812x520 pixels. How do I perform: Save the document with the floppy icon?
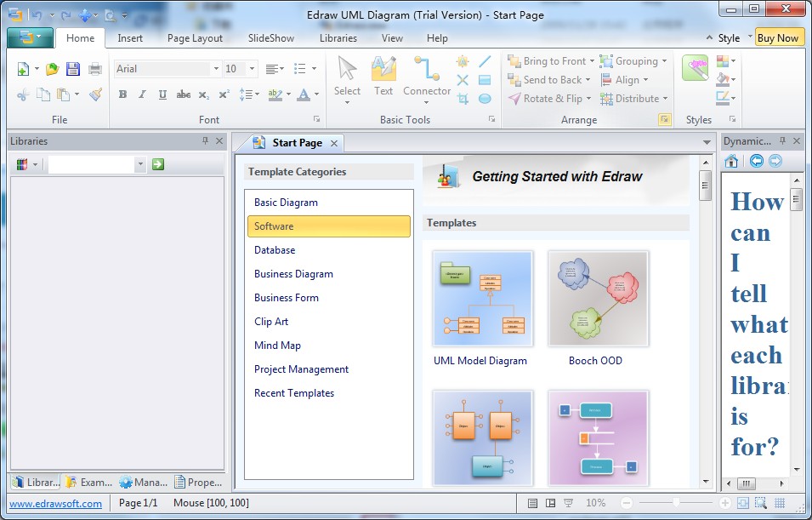[73, 69]
